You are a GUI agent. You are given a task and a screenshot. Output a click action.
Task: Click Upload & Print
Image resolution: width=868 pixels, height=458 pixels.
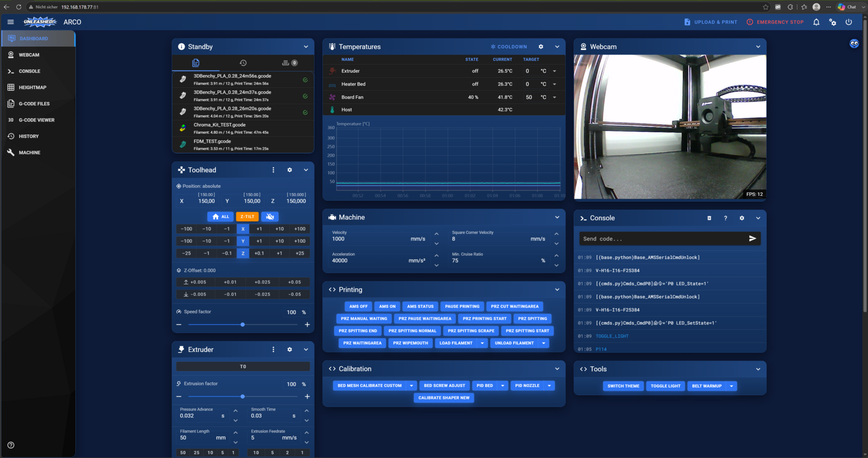pos(711,22)
